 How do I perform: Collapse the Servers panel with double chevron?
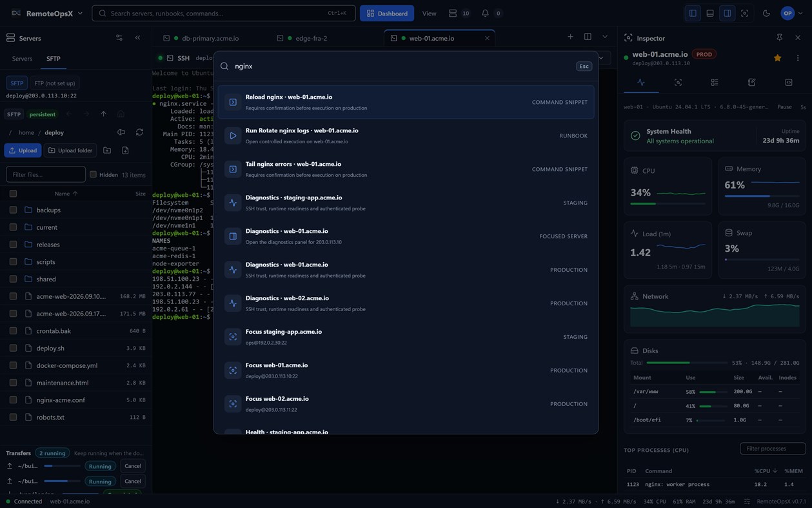pyautogui.click(x=137, y=38)
